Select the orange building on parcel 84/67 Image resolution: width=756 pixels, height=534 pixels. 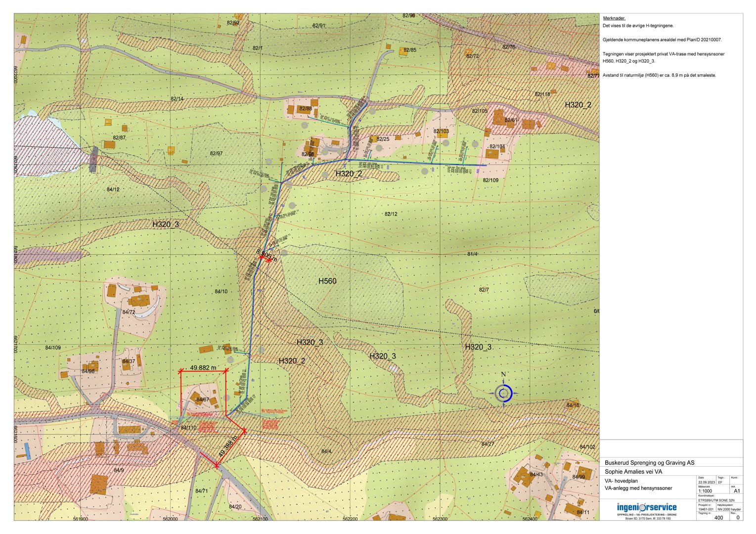pyautogui.click(x=196, y=396)
